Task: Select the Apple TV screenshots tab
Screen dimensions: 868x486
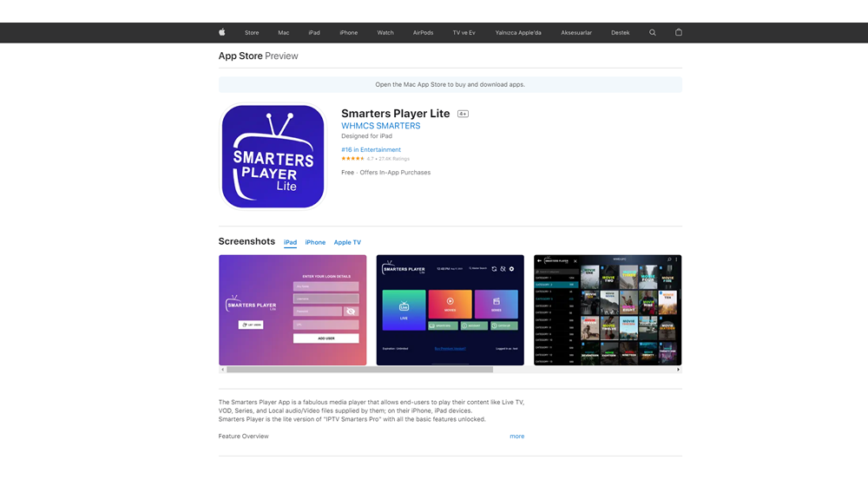Action: coord(347,242)
